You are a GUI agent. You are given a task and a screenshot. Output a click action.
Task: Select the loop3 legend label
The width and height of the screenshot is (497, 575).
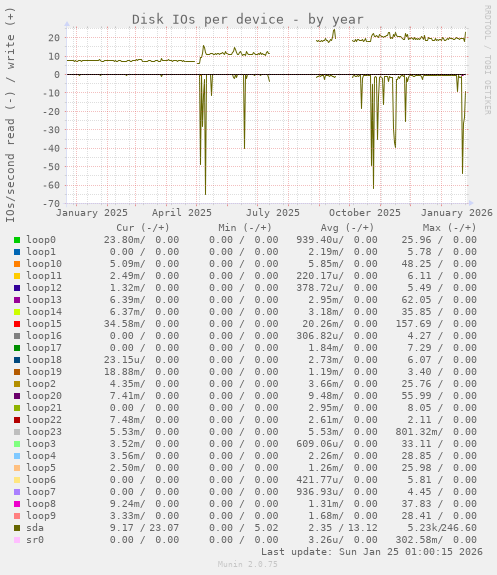coord(41,444)
